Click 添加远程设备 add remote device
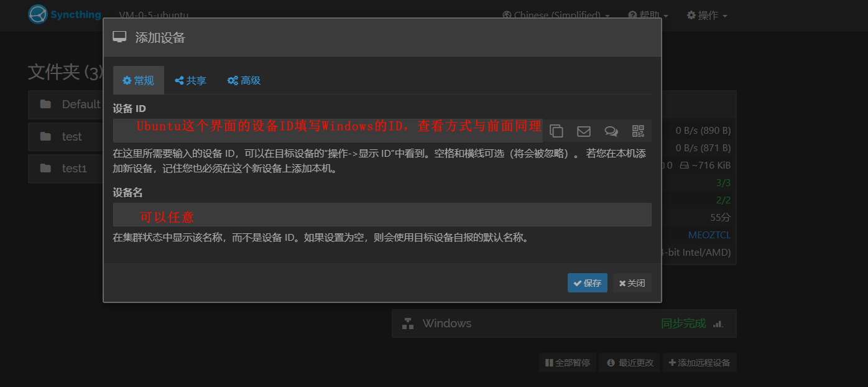Screen dimensions: 868x387 coord(699,363)
